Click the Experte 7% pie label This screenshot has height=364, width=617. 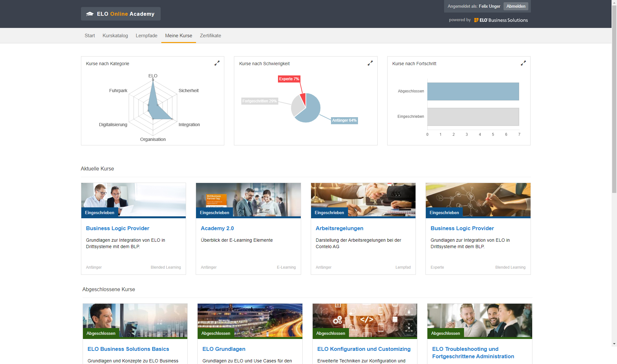click(x=289, y=79)
